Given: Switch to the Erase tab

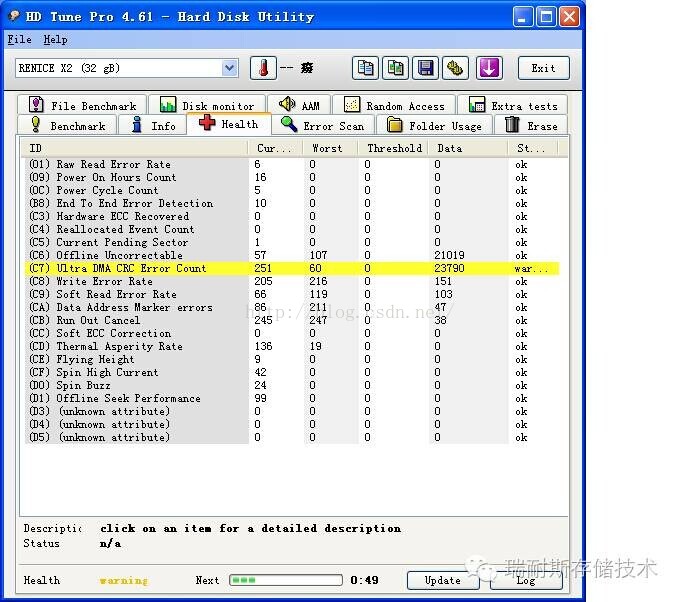Looking at the screenshot, I should tap(530, 125).
